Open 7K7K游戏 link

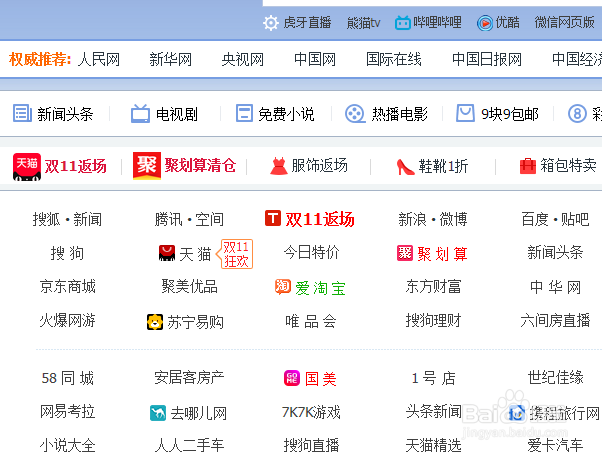pyautogui.click(x=311, y=413)
